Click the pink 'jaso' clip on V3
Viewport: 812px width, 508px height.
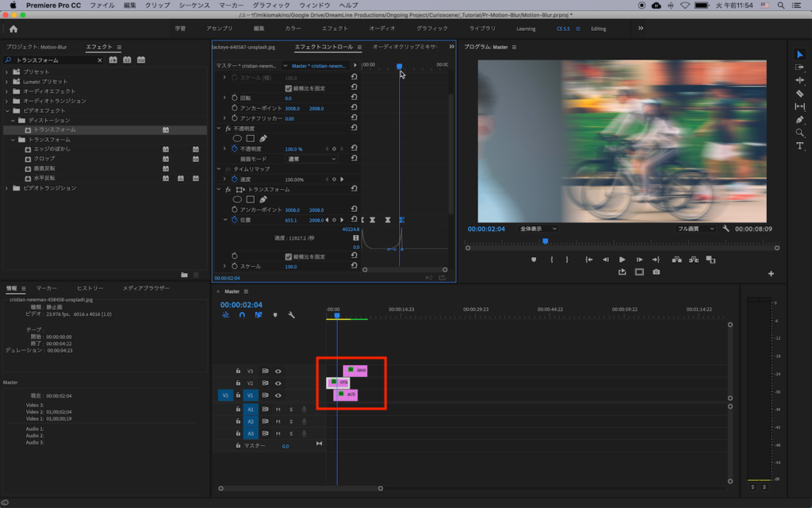point(356,370)
